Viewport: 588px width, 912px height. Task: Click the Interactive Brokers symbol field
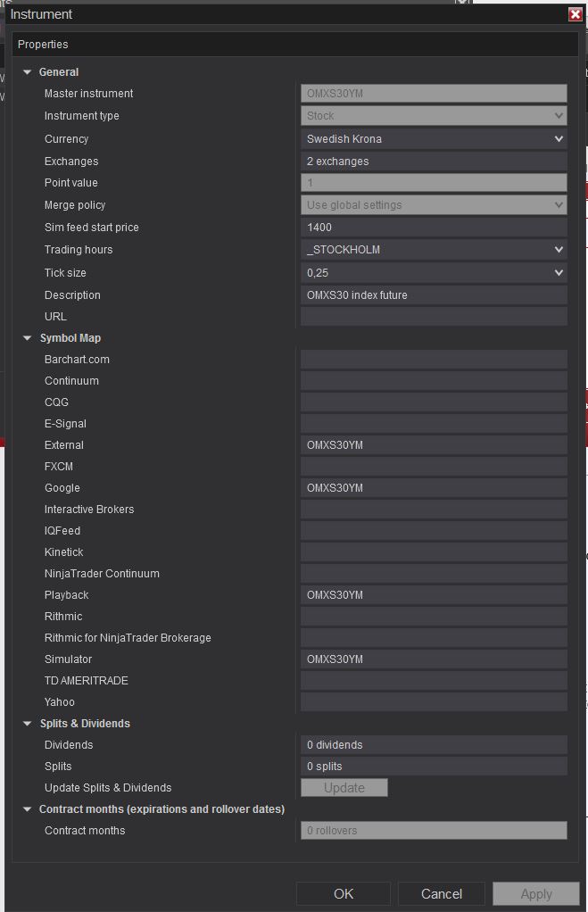(x=434, y=510)
